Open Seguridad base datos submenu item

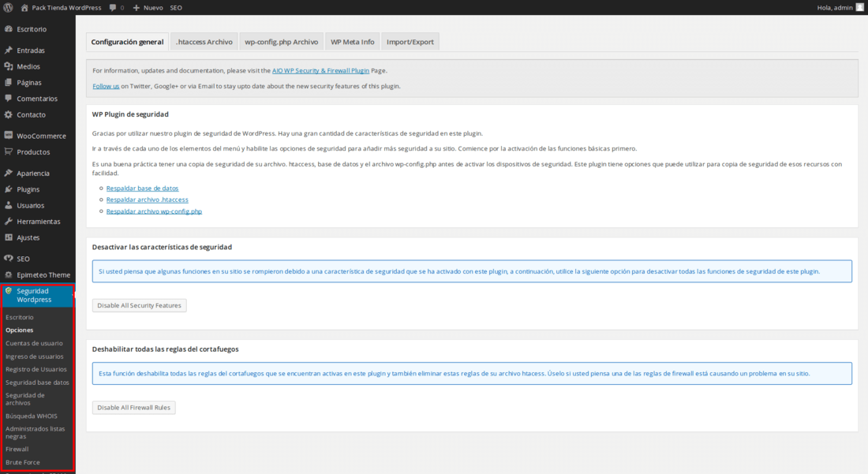pos(37,383)
